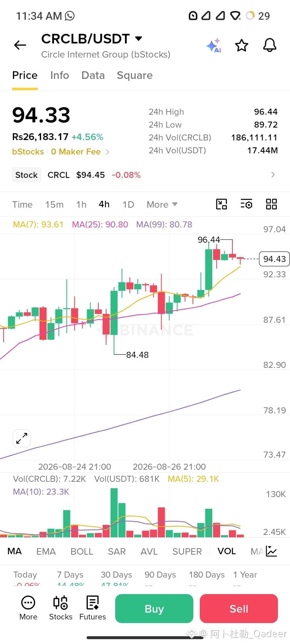Open the CRCL stock row chevron
Viewport: 290px width, 644px height.
[x=273, y=175]
